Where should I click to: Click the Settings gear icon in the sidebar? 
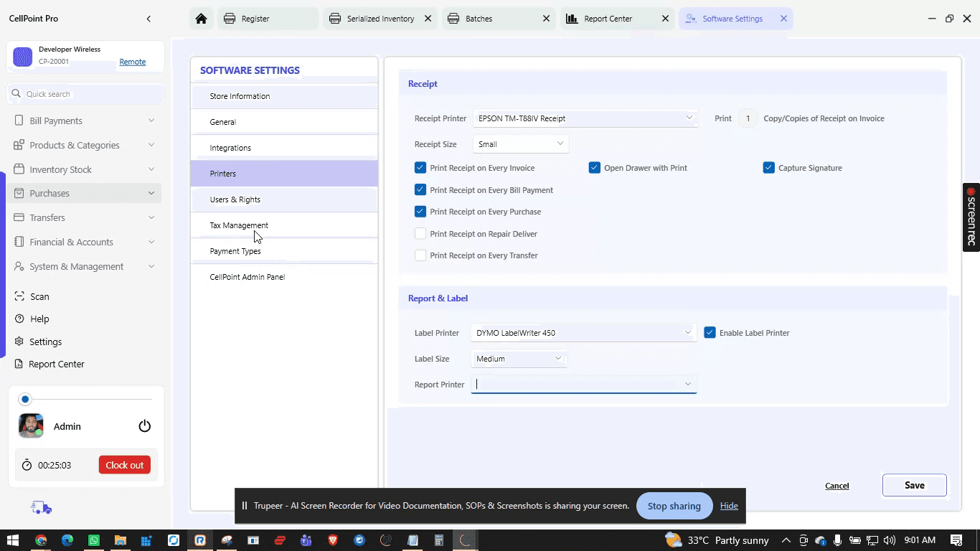coord(19,342)
